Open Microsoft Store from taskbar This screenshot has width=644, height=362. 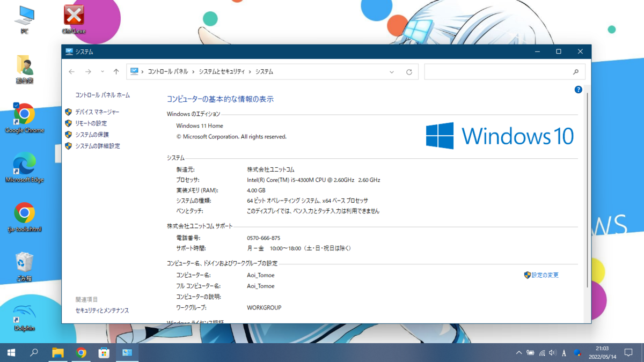pyautogui.click(x=104, y=352)
